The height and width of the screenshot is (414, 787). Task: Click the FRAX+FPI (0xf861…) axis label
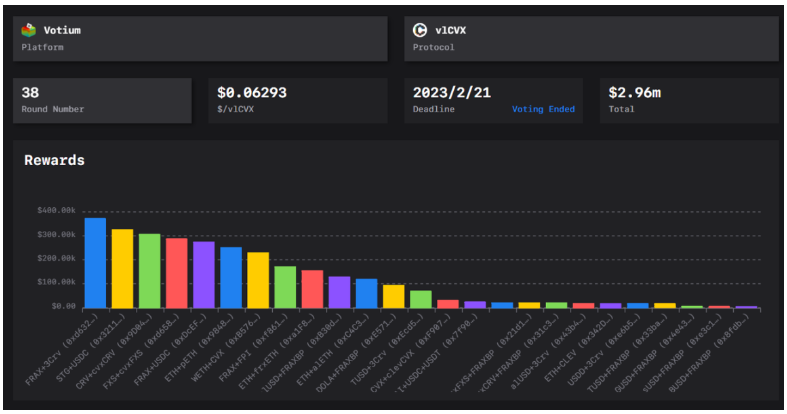pyautogui.click(x=253, y=347)
